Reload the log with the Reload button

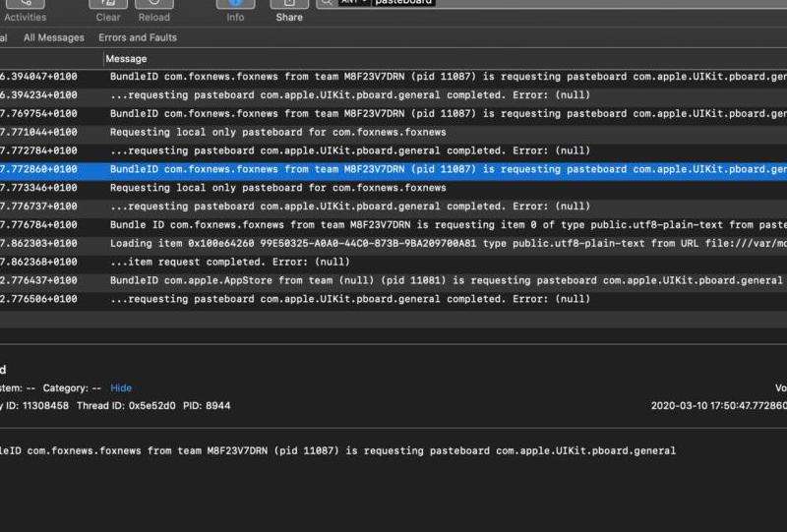tap(154, 10)
